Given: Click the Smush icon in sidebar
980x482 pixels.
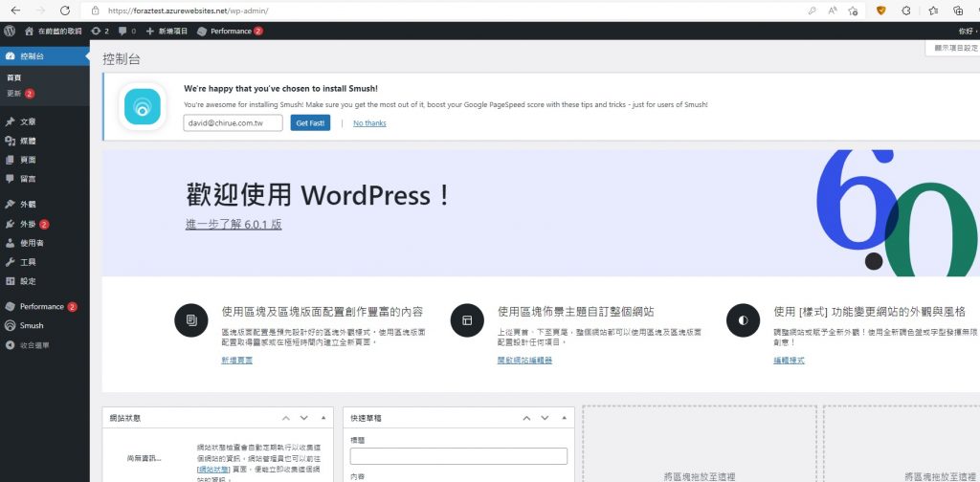Looking at the screenshot, I should coord(10,325).
